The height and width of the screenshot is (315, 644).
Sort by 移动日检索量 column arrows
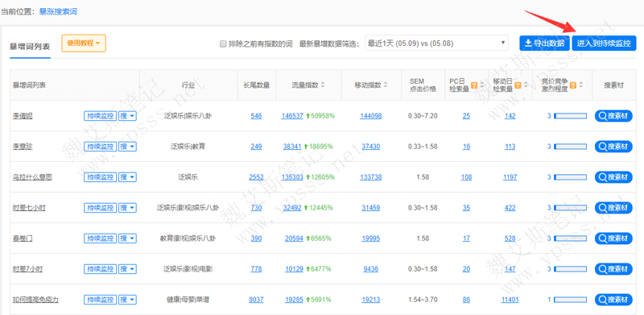click(x=525, y=85)
